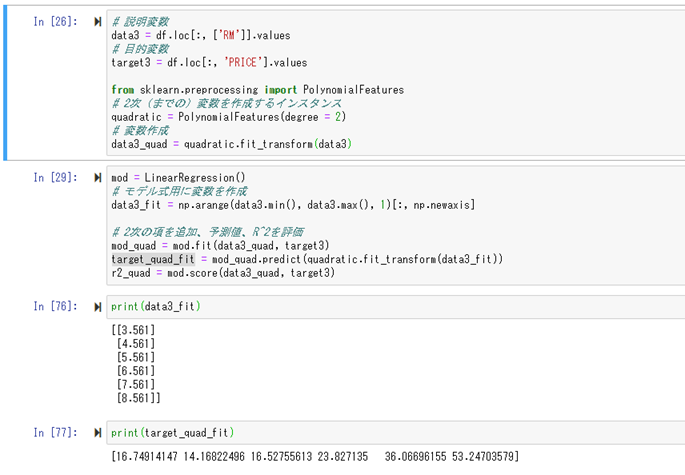Click the [5.561] output row
Screen dimensions: 685x475
(135, 357)
